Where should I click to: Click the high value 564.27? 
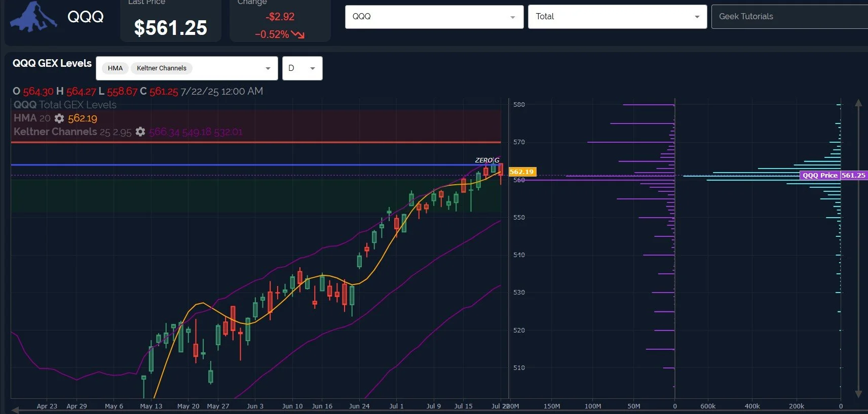[x=81, y=92]
